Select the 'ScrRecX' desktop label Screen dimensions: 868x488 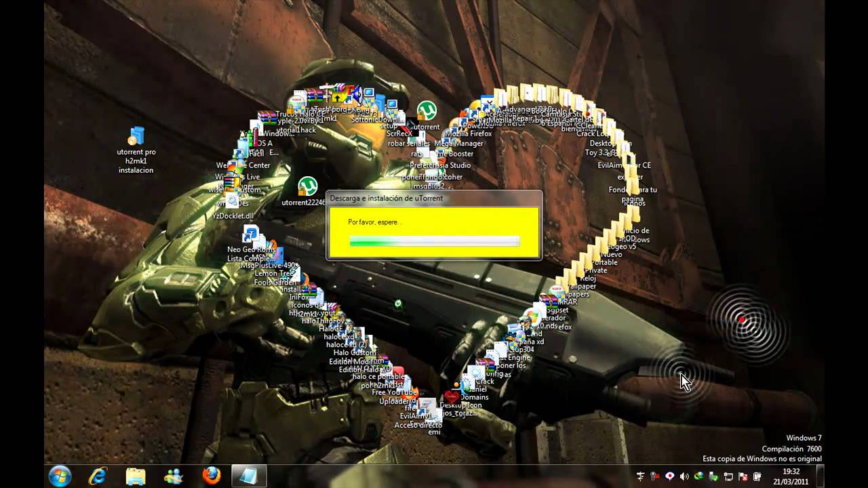399,134
